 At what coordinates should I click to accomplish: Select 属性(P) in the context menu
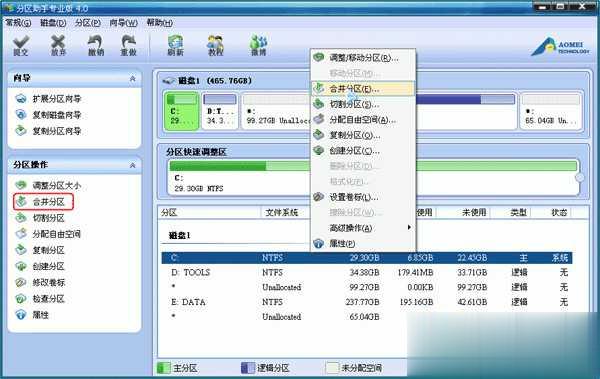[x=363, y=243]
